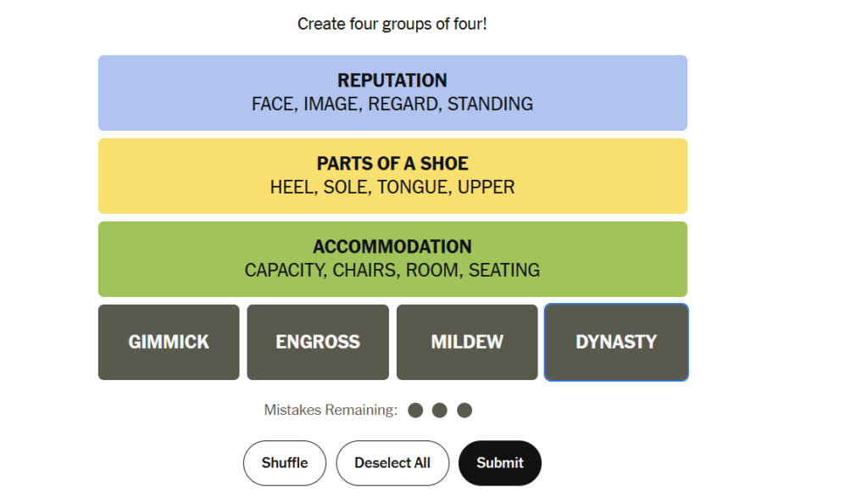Click 'HEEL, SOLE, TONGUE, UPPER' text
868x504 pixels.
click(x=392, y=188)
